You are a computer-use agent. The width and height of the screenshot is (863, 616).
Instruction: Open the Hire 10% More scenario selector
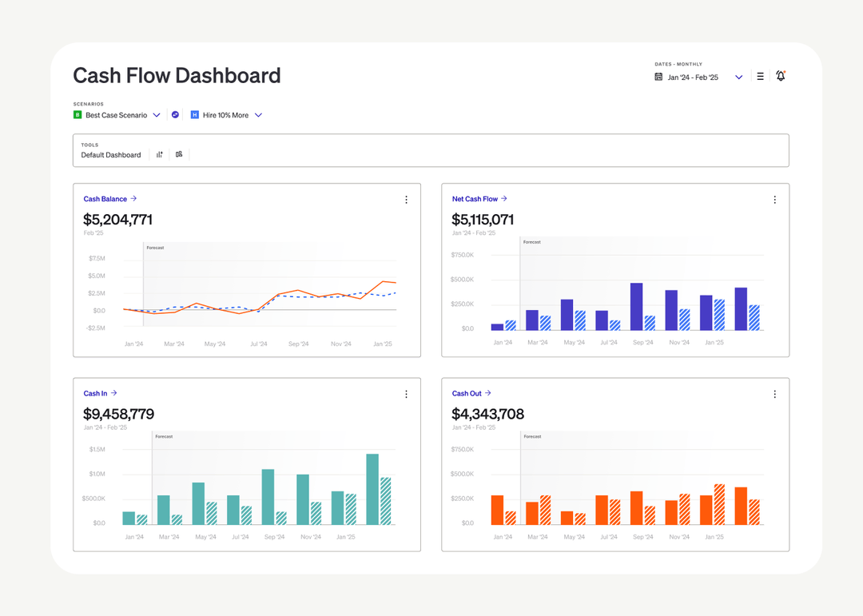[225, 115]
